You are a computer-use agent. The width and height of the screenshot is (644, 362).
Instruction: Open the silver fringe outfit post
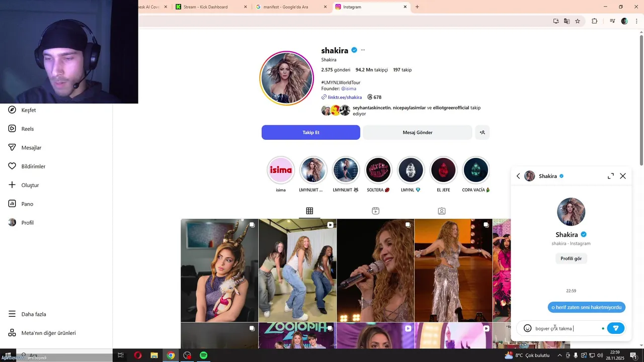(453, 270)
